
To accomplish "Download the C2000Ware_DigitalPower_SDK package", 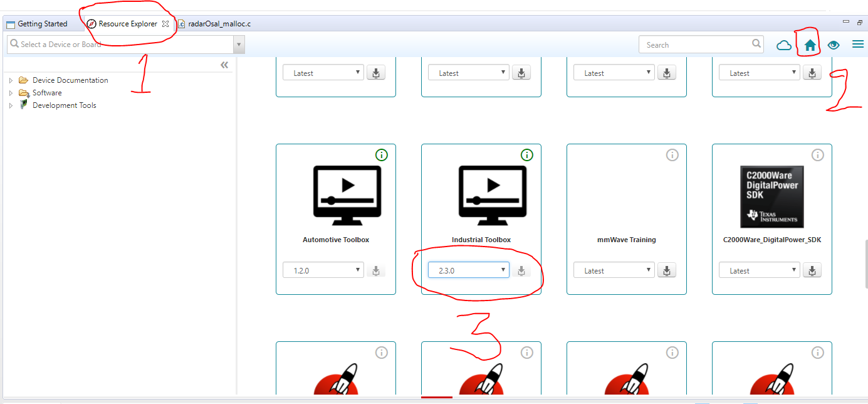I will [x=812, y=270].
